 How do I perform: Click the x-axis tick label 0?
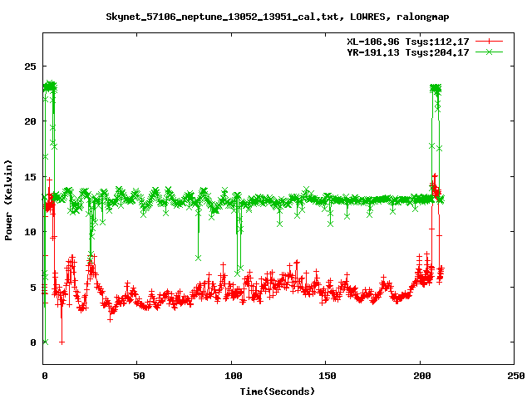pyautogui.click(x=45, y=376)
